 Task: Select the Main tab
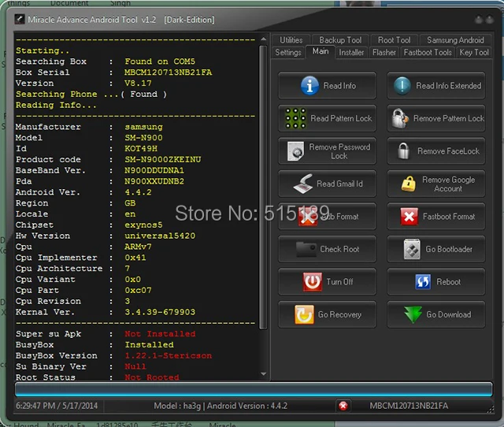coord(321,51)
